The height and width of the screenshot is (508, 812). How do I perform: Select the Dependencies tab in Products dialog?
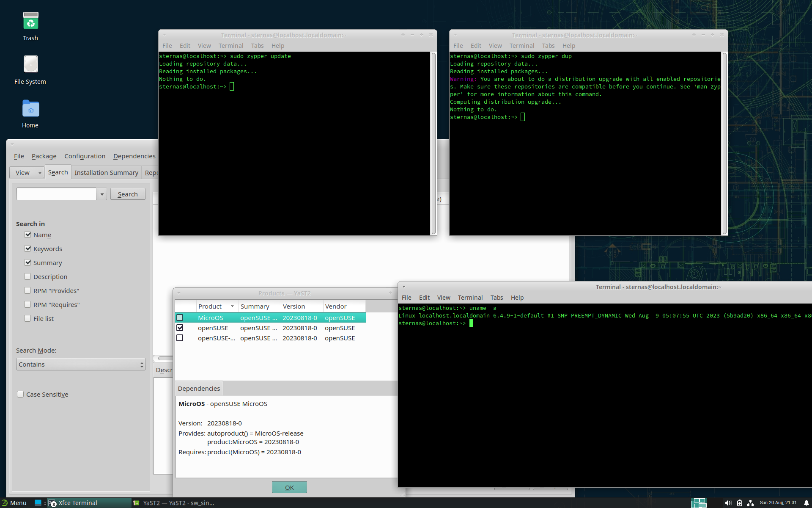click(x=199, y=388)
